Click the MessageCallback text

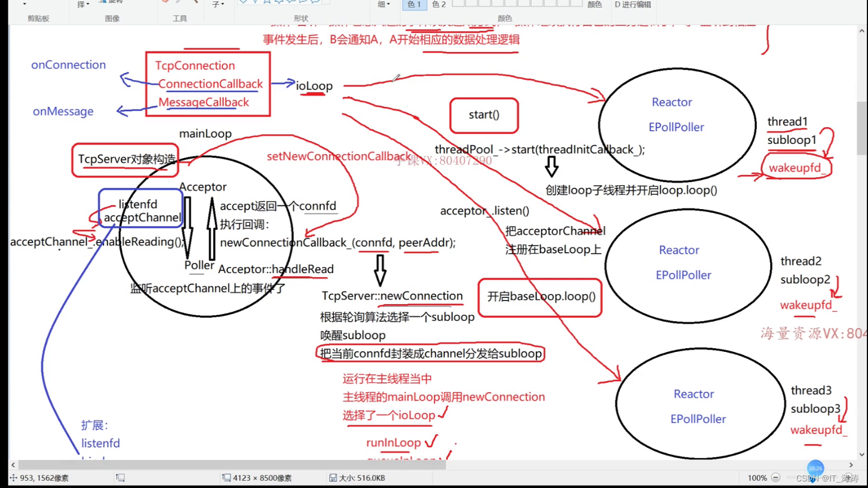204,102
